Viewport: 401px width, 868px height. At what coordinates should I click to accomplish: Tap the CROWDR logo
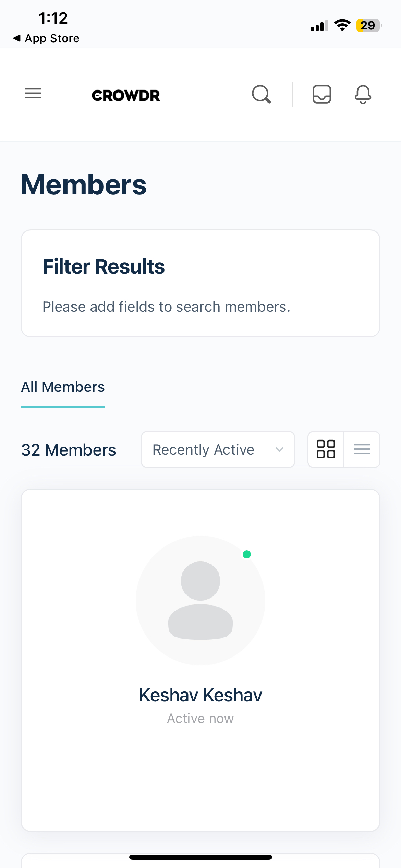[126, 96]
